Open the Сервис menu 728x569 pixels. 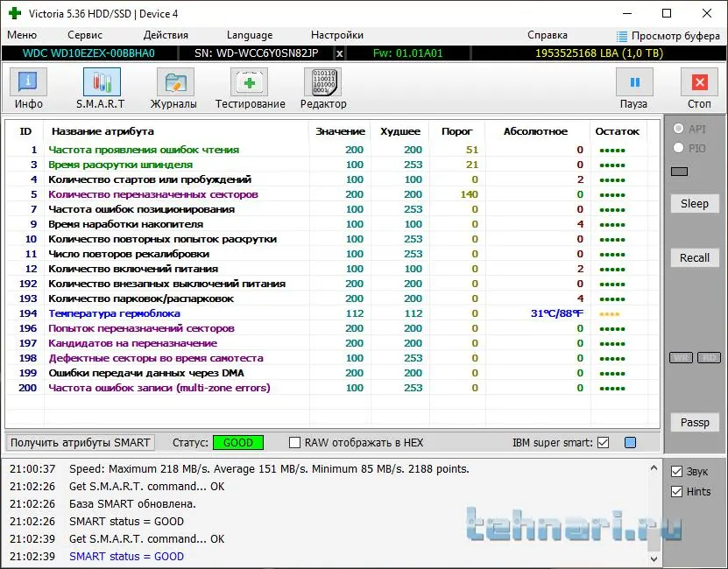(x=85, y=35)
